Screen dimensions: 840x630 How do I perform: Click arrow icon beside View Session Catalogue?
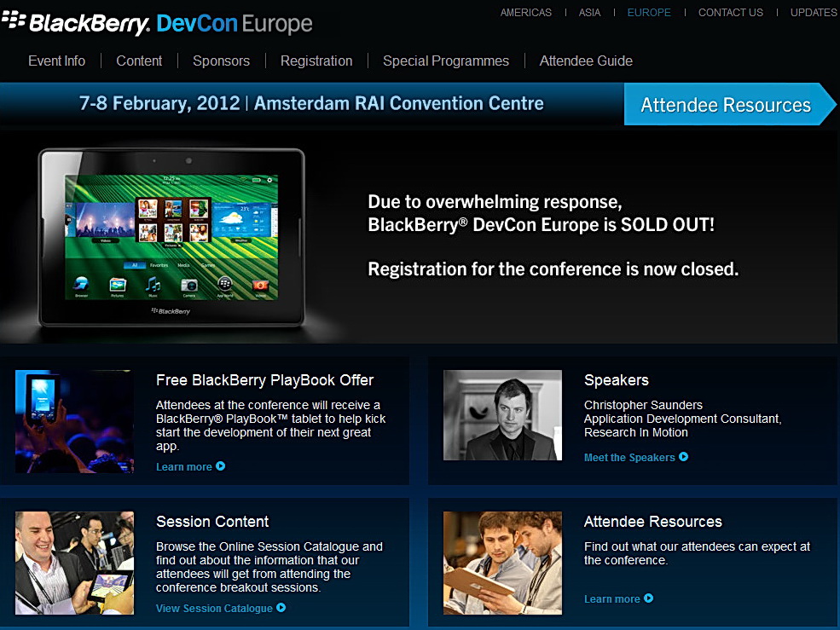(281, 608)
